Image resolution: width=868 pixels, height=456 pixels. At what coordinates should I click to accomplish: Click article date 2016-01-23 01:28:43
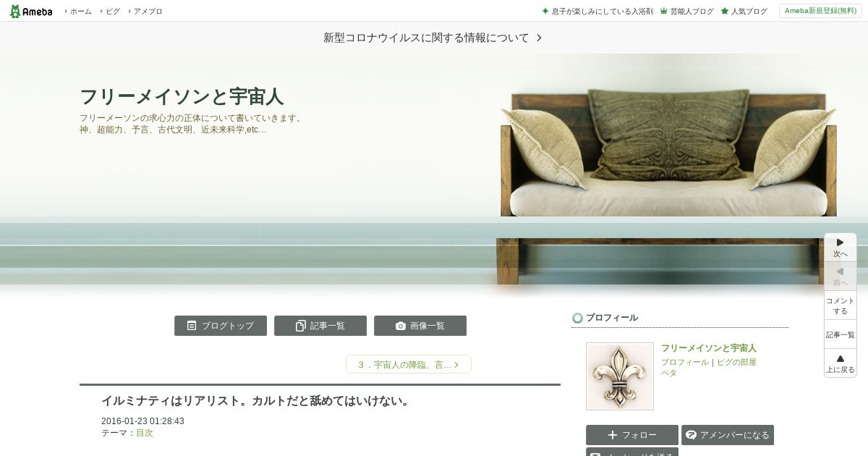[142, 421]
